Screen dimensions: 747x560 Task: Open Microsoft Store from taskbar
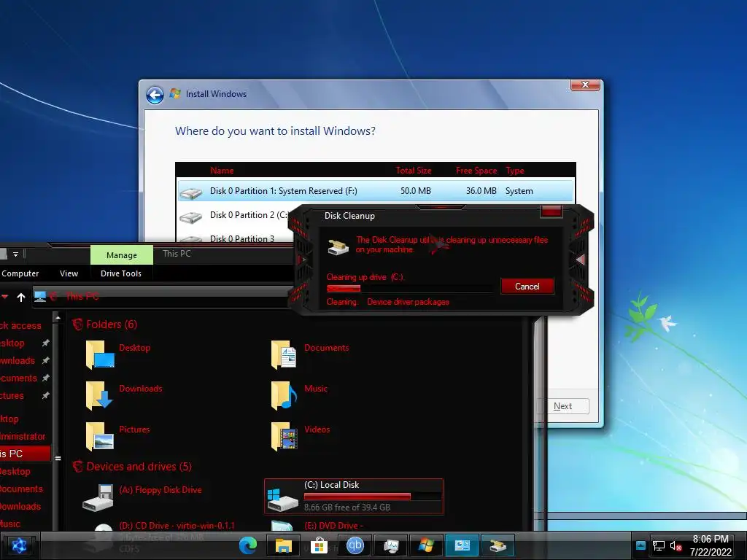tap(319, 545)
